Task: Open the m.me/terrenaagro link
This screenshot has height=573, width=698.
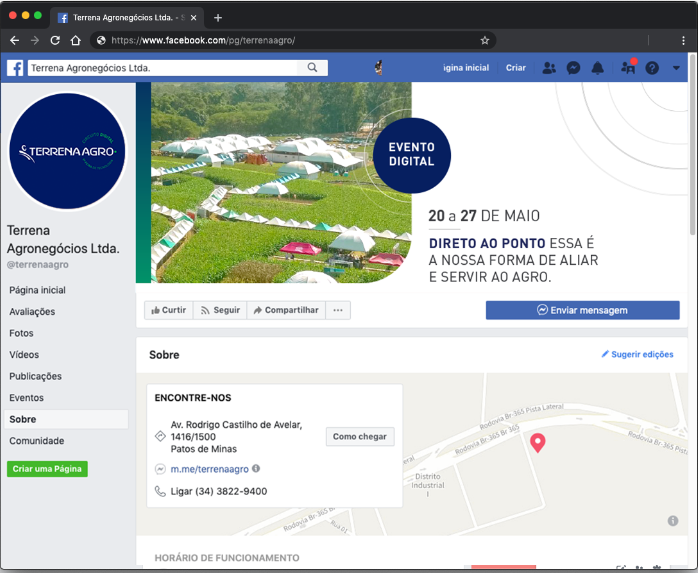Action: (210, 469)
